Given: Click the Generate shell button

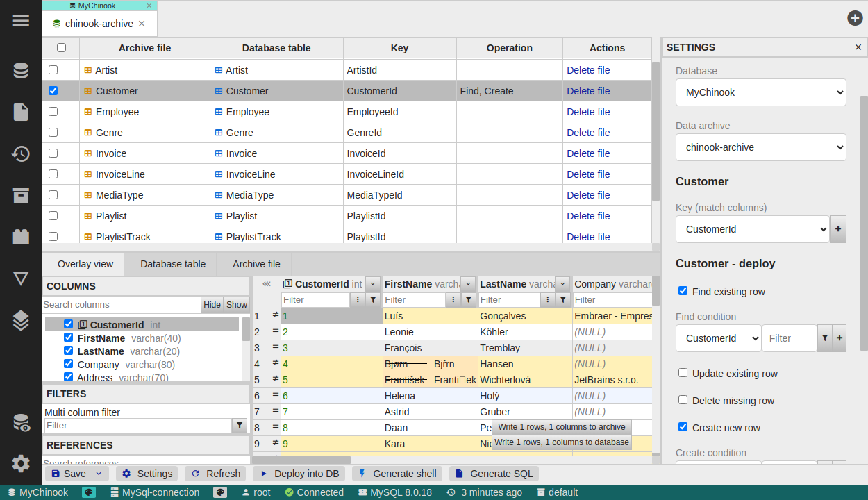Looking at the screenshot, I should click(397, 474).
